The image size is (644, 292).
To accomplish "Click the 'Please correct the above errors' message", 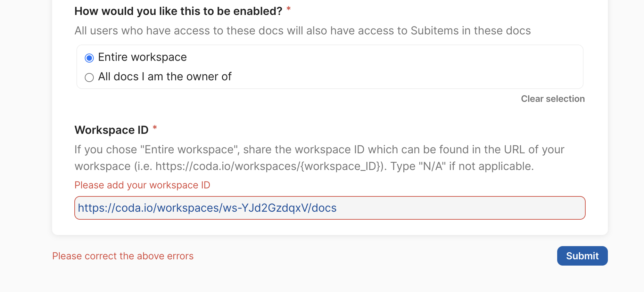I will [123, 256].
